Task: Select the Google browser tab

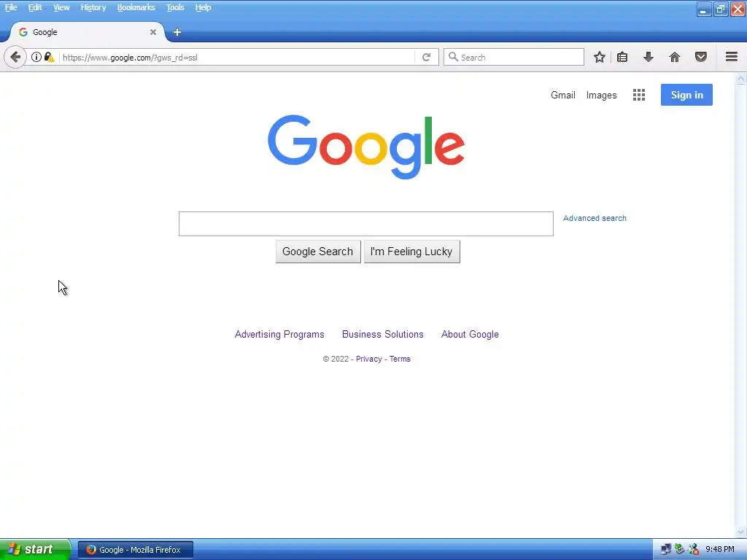Action: [x=87, y=32]
